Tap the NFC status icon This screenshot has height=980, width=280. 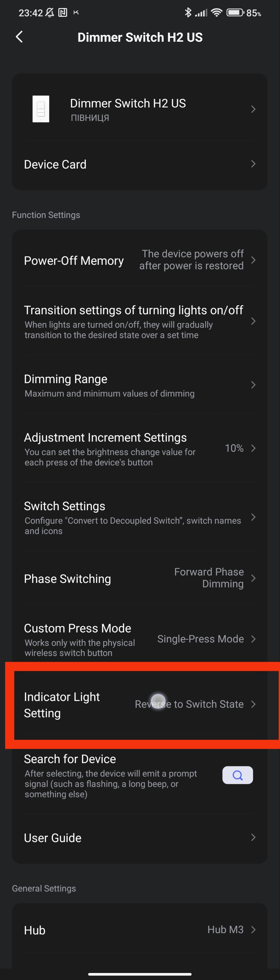63,13
